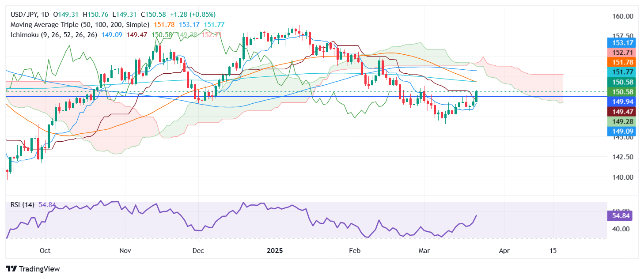This screenshot has width=644, height=279.
Task: Click the light green 149.28 price tag
Action: 621,122
